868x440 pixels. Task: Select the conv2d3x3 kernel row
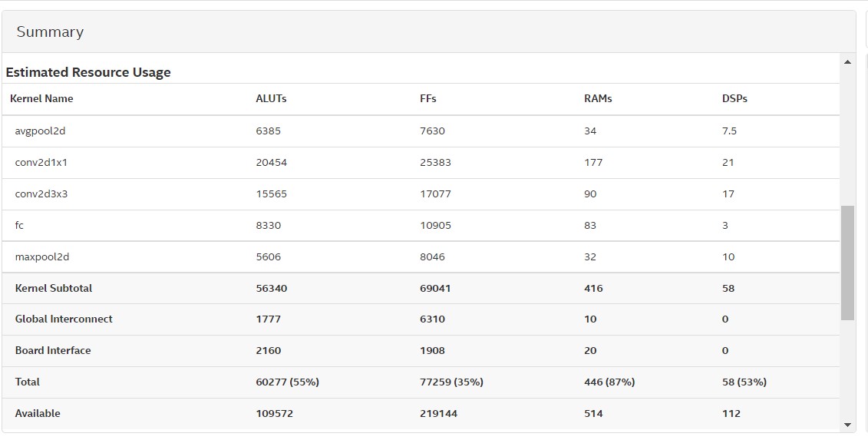tap(41, 194)
